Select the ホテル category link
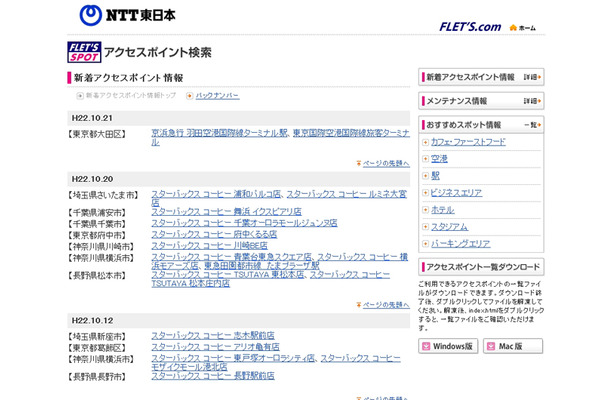This screenshot has height=400, width=610. [x=442, y=210]
